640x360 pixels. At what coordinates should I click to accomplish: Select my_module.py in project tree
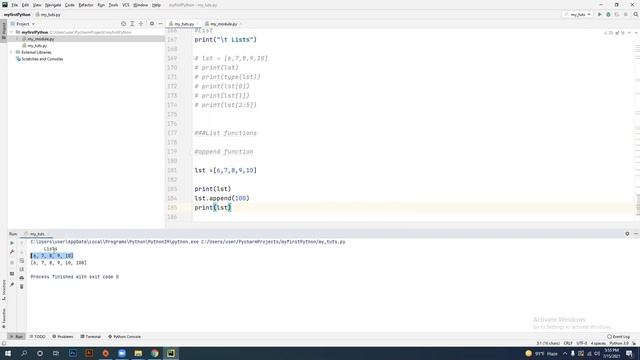(40, 39)
